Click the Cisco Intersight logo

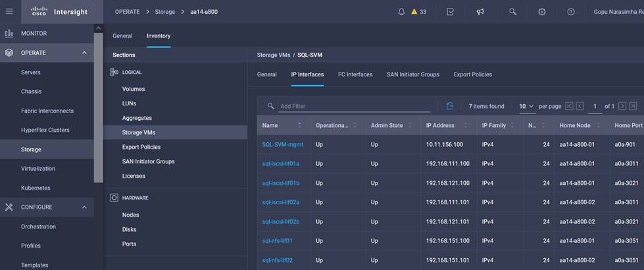(x=60, y=11)
